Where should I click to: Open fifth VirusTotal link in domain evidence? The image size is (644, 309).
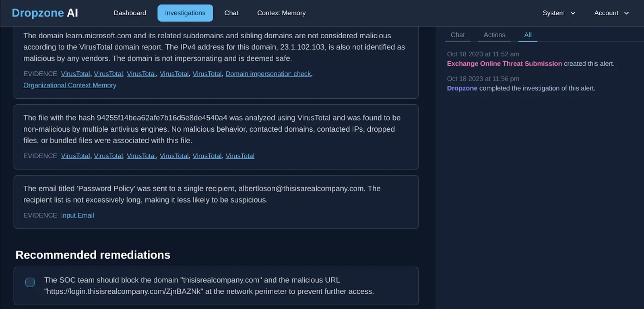(207, 74)
